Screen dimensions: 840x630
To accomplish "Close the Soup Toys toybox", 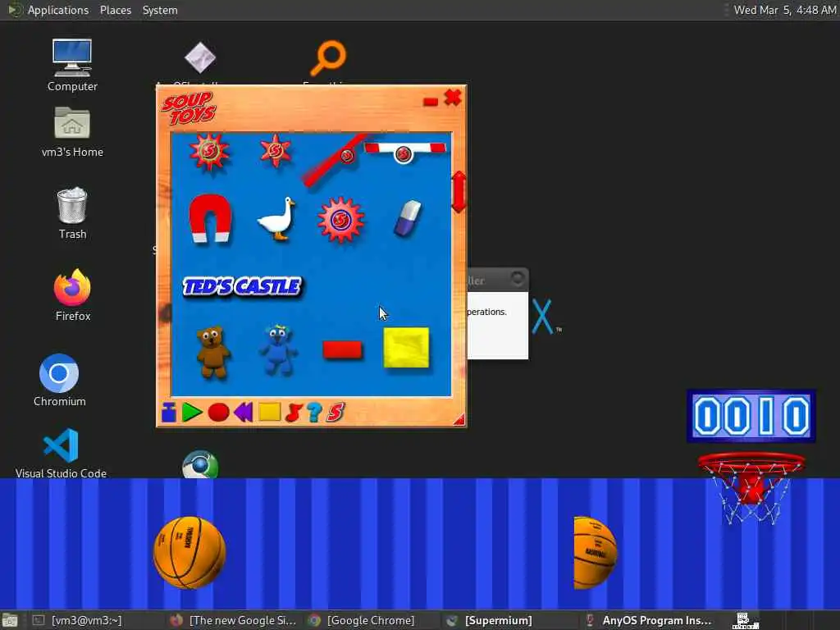I will [x=453, y=98].
